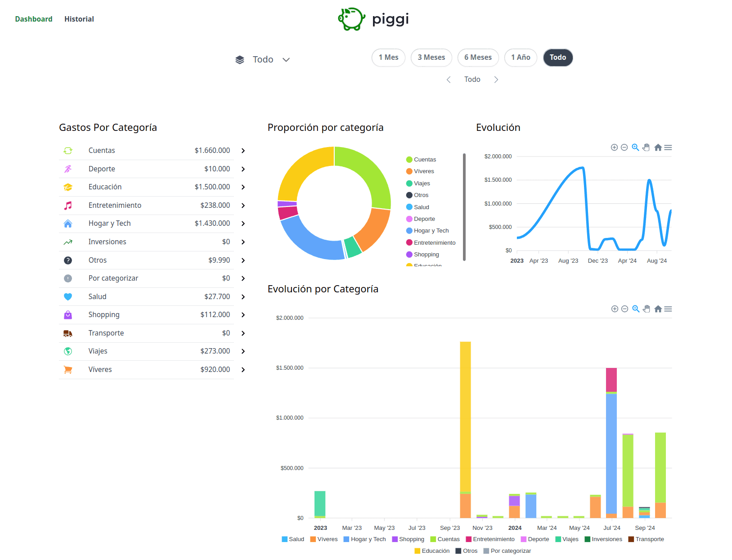Click the Educación graduation cap icon

(x=68, y=187)
